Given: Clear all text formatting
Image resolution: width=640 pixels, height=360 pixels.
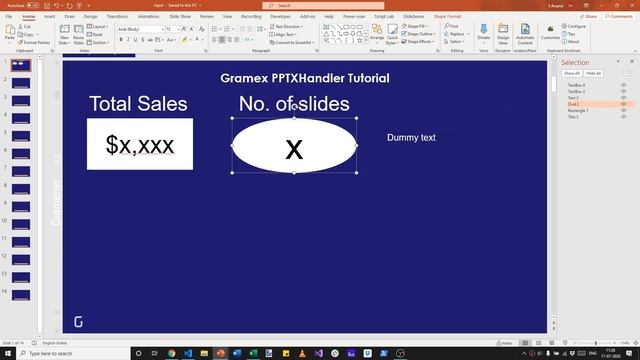Looking at the screenshot, I should click(202, 29).
